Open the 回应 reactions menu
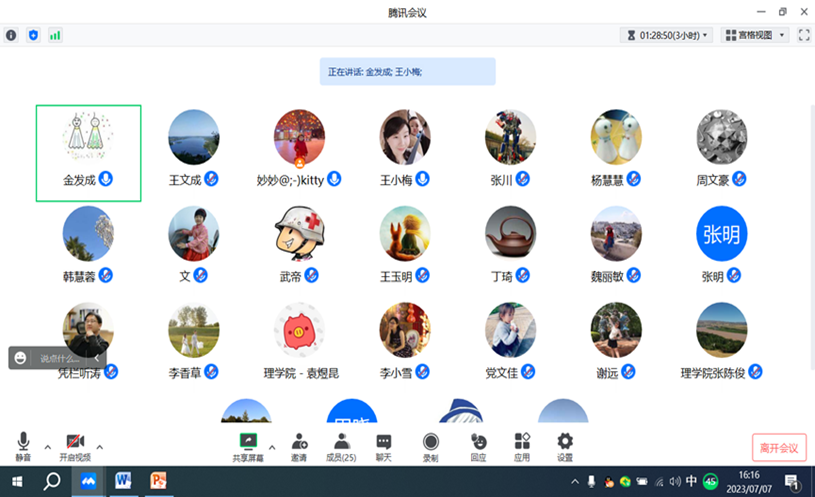The width and height of the screenshot is (815, 497). click(x=478, y=446)
